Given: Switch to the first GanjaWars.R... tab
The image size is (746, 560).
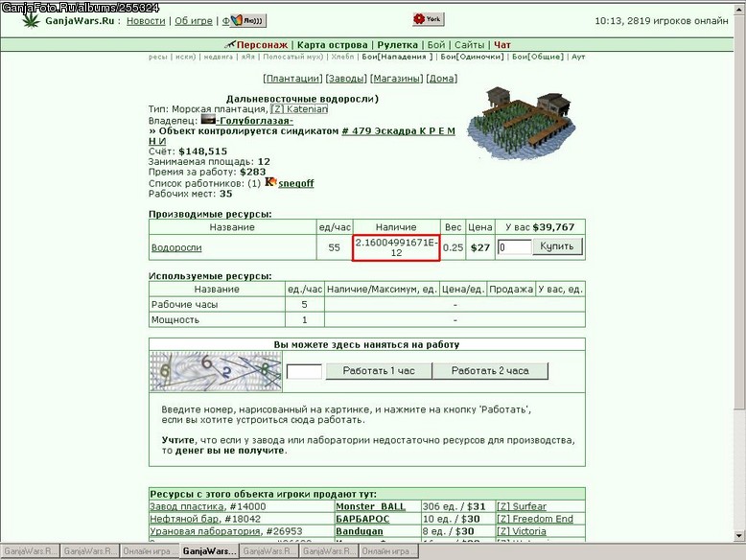Looking at the screenshot, I should (30, 551).
